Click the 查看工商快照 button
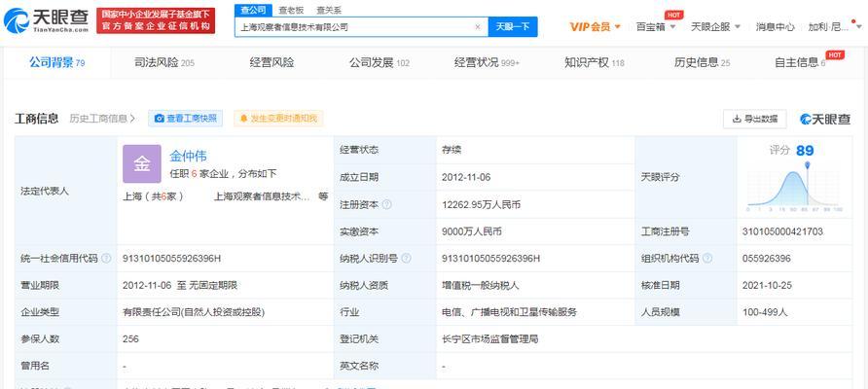This screenshot has height=389, width=868. pyautogui.click(x=186, y=119)
